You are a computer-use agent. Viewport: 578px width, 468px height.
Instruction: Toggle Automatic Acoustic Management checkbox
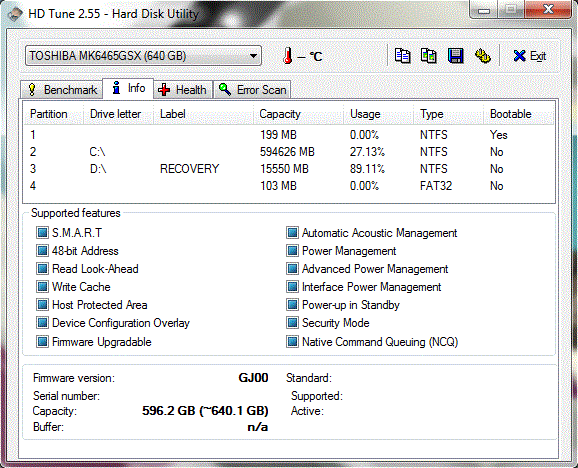(x=292, y=233)
